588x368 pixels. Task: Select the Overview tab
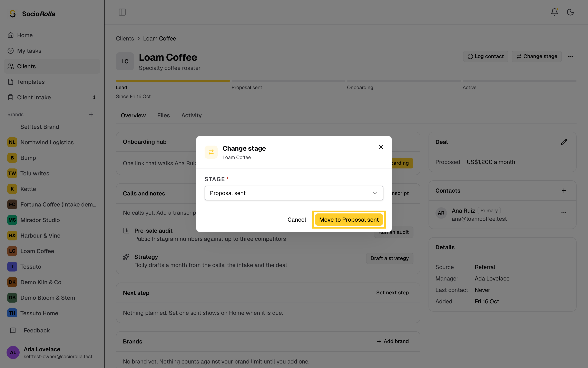click(133, 115)
